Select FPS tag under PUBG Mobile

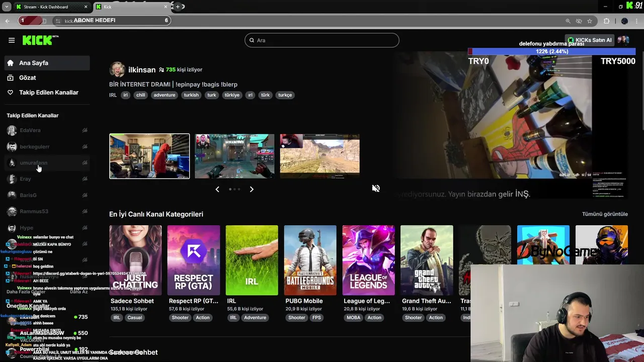316,318
